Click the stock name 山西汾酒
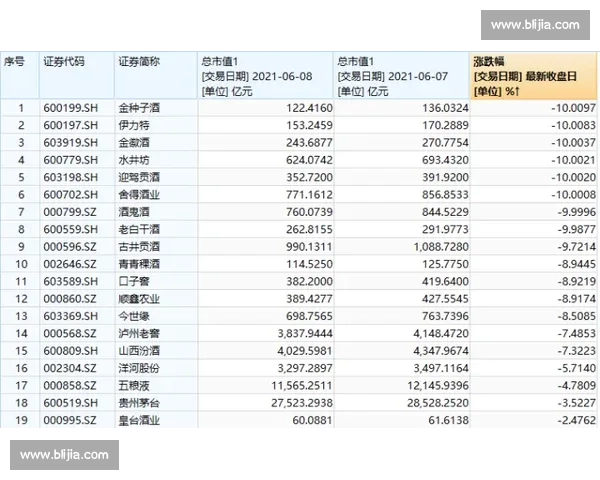This screenshot has height=480, width=600. click(139, 351)
